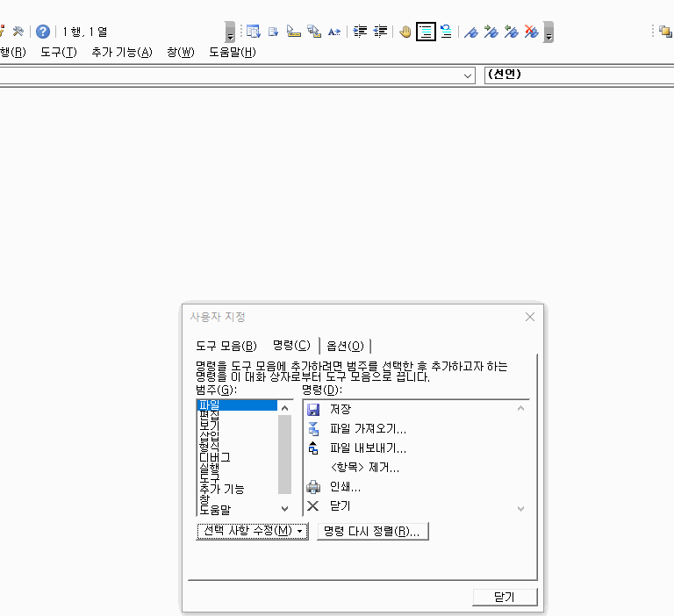Switch to the 명령(C) tab
This screenshot has height=616, width=674.
291,345
